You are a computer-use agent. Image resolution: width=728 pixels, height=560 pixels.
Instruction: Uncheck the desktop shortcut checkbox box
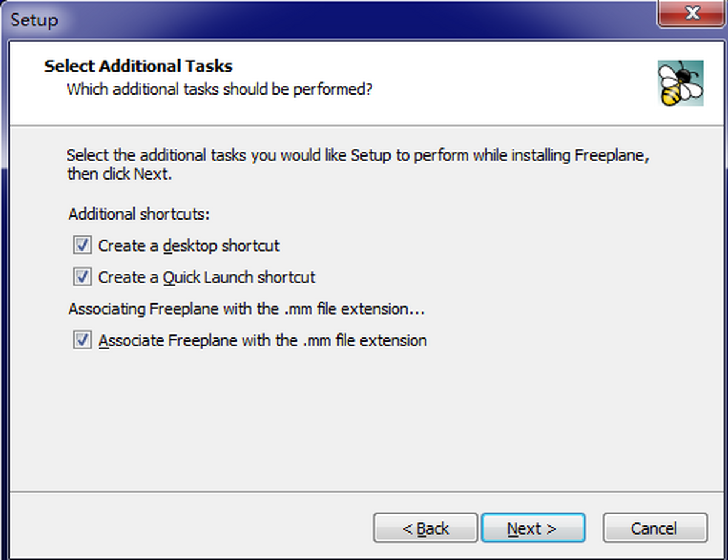82,246
